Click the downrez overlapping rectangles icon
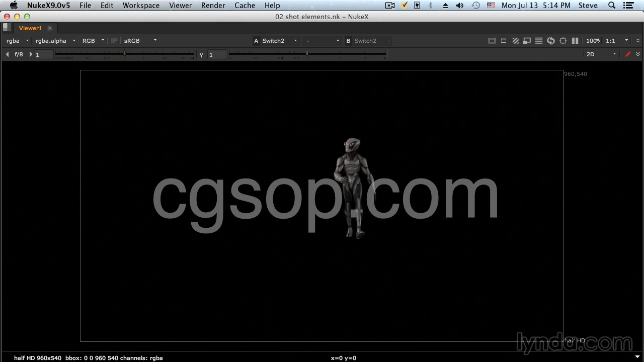644x362 pixels. click(527, 41)
